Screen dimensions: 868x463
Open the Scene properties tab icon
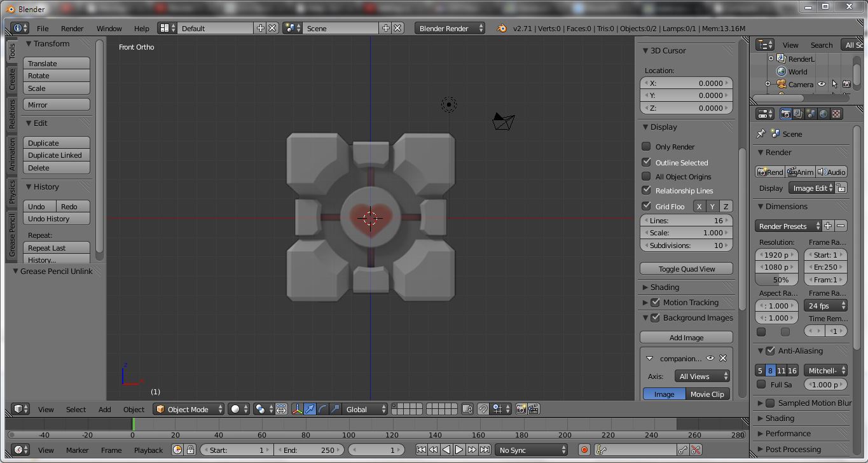(811, 114)
